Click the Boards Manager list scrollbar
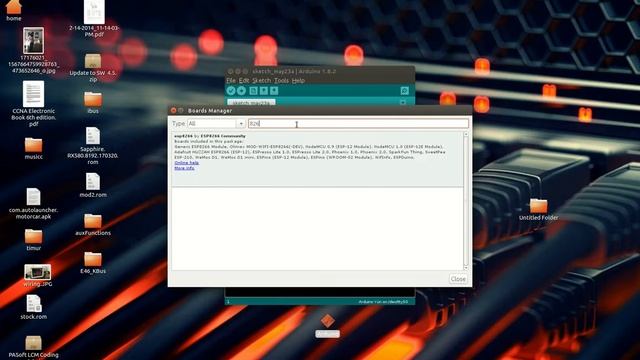 pos(466,201)
